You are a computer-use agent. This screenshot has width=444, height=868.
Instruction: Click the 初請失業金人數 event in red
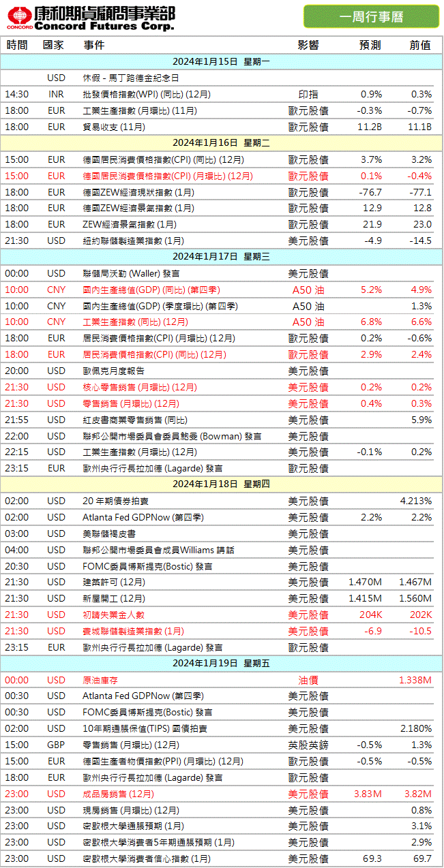(x=114, y=615)
